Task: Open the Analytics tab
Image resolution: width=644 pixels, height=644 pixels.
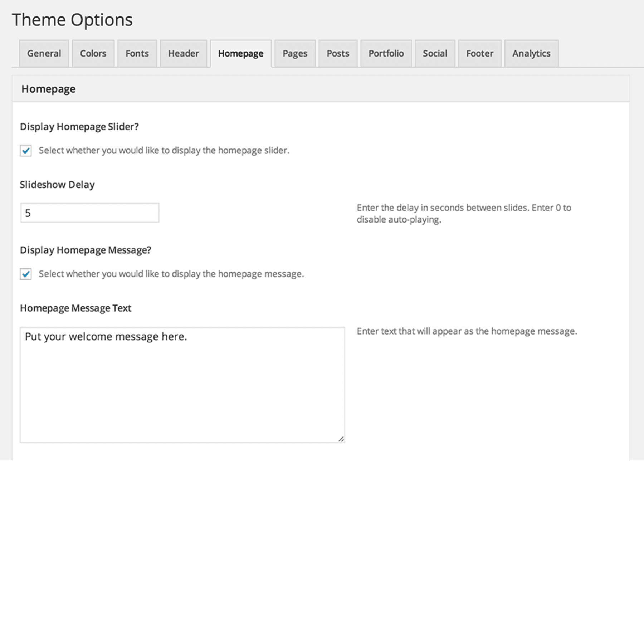Action: point(532,53)
